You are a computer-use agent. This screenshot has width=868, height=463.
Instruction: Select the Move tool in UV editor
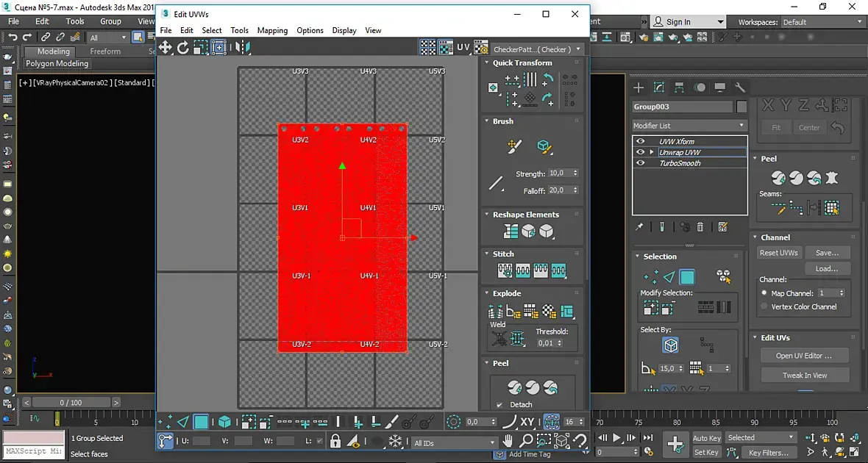[x=166, y=48]
